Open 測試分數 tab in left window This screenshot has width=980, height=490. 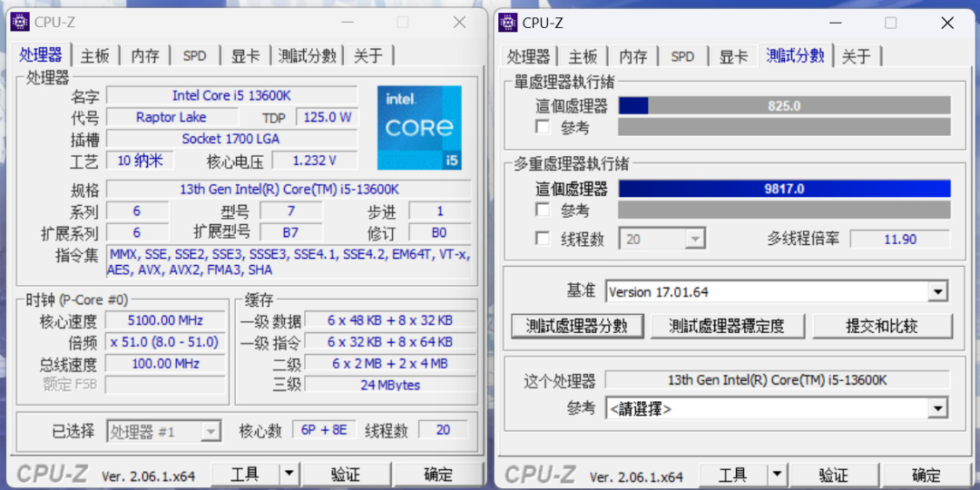pos(308,57)
